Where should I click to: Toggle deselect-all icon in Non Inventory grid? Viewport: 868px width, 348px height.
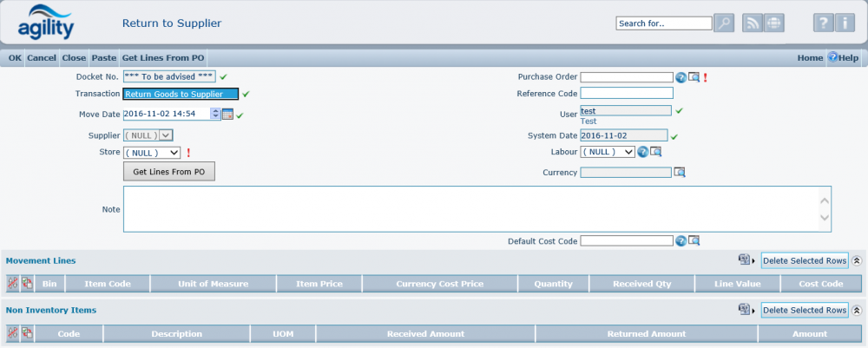(27, 333)
